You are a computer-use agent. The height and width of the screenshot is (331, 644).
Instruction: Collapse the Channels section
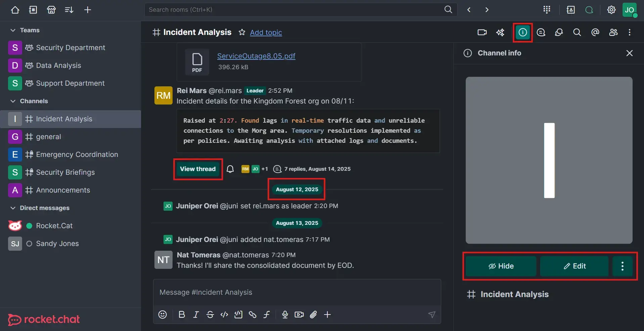point(13,101)
